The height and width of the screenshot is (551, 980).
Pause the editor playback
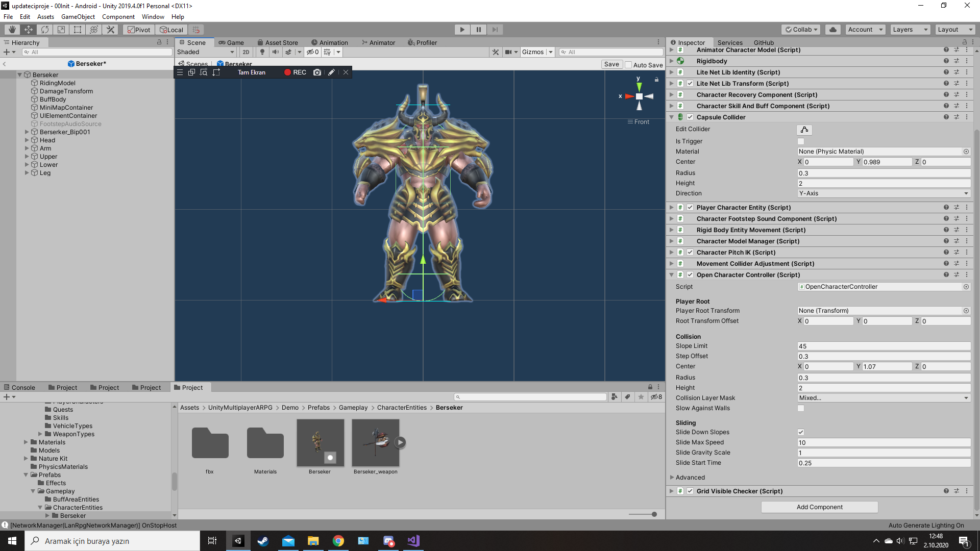tap(479, 29)
